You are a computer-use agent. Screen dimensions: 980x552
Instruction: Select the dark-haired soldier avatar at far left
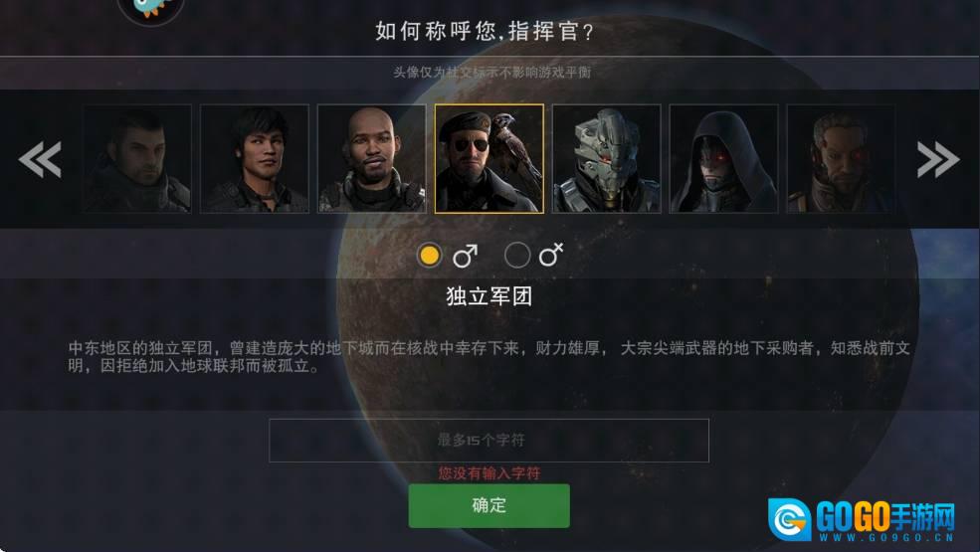tap(137, 159)
